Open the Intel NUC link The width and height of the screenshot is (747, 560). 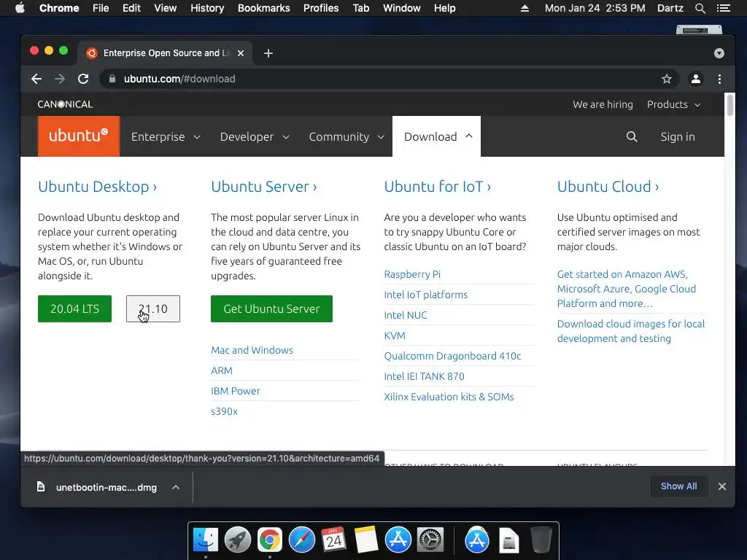[x=406, y=315]
